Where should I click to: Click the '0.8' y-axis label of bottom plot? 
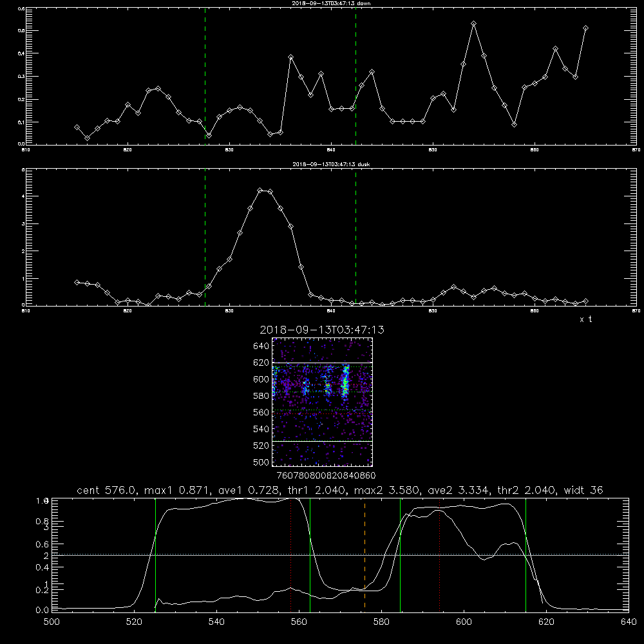click(x=43, y=521)
